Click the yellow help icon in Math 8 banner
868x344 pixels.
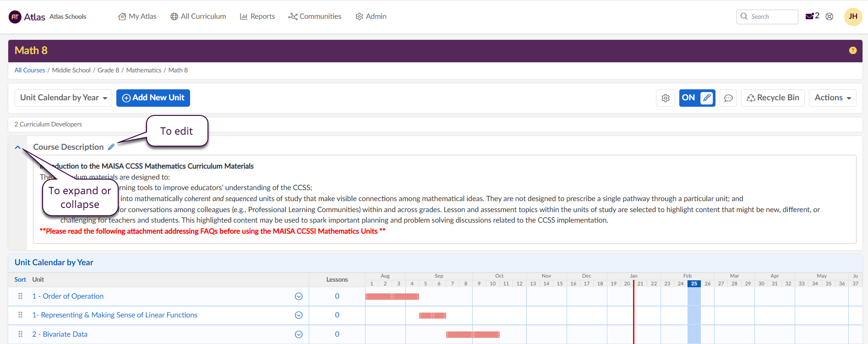pyautogui.click(x=852, y=50)
